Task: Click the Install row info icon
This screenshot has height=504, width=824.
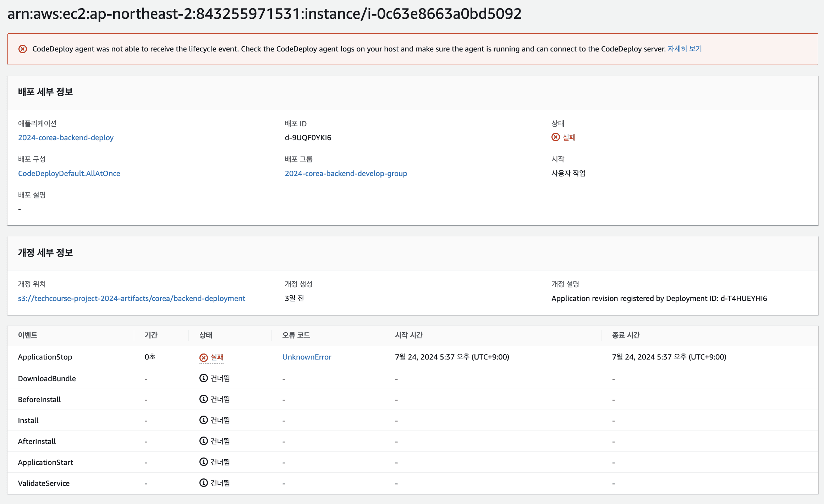Action: pyautogui.click(x=204, y=420)
